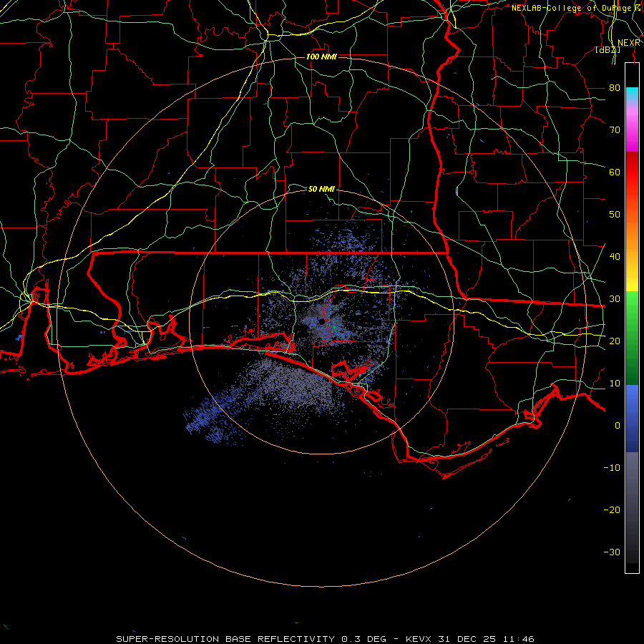Click the 0 value on dBZ scale
The image size is (644, 644).
click(x=618, y=426)
